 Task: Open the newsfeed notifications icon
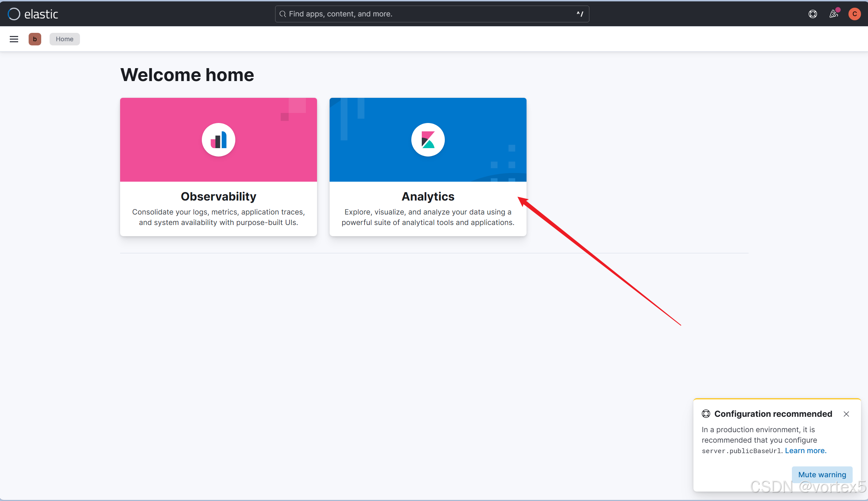(834, 14)
